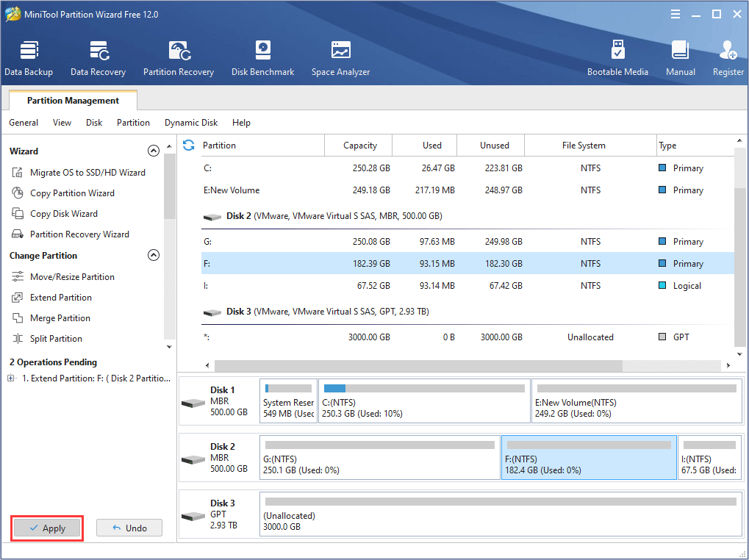Open the Disk menu
This screenshot has height=560, width=749.
(x=94, y=123)
